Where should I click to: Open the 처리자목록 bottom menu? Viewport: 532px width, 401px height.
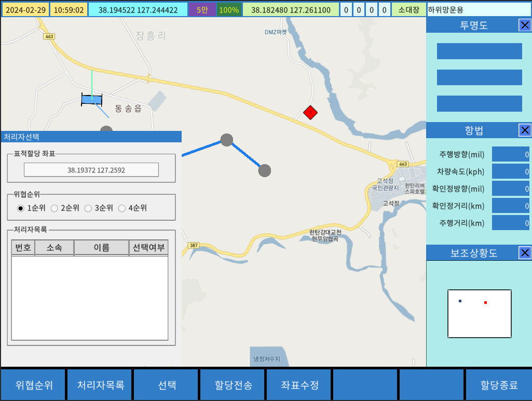click(100, 385)
